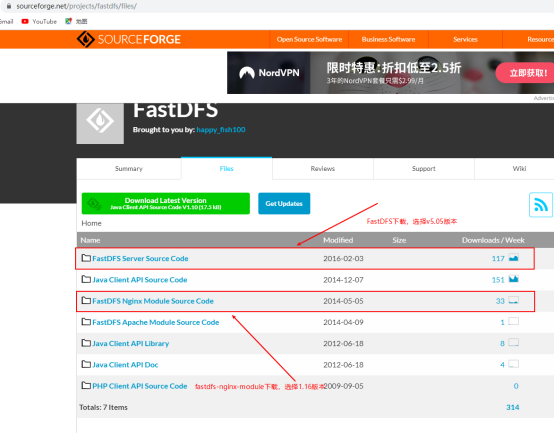Open the Open Source Software menu
This screenshot has width=554, height=433.
coord(309,39)
